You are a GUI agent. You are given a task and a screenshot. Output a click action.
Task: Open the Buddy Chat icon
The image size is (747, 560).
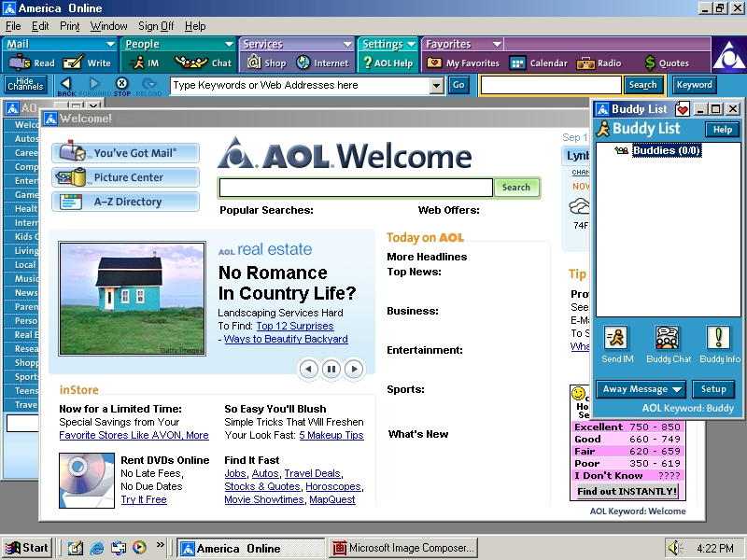[669, 339]
